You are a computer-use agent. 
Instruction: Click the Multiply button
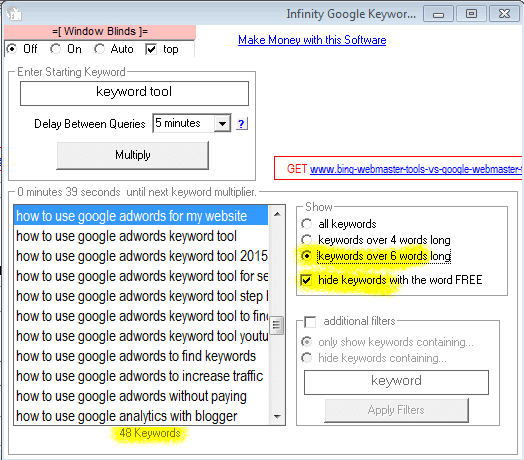click(x=133, y=155)
